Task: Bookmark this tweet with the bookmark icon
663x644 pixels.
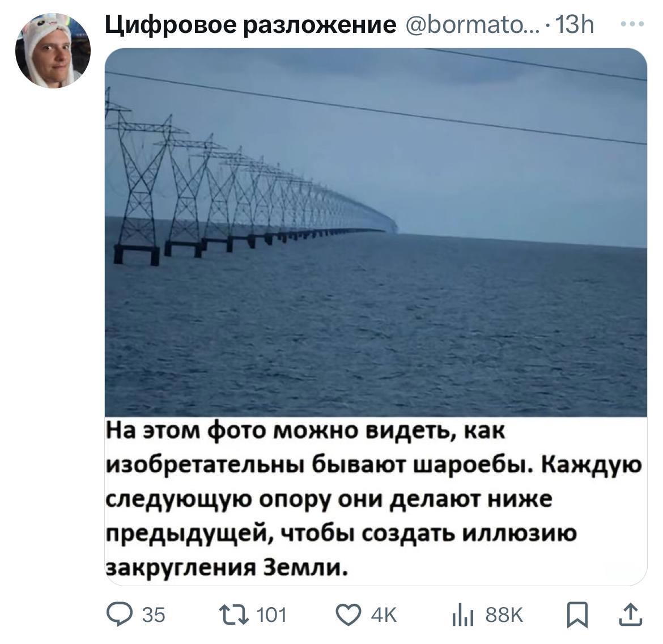Action: (x=577, y=615)
